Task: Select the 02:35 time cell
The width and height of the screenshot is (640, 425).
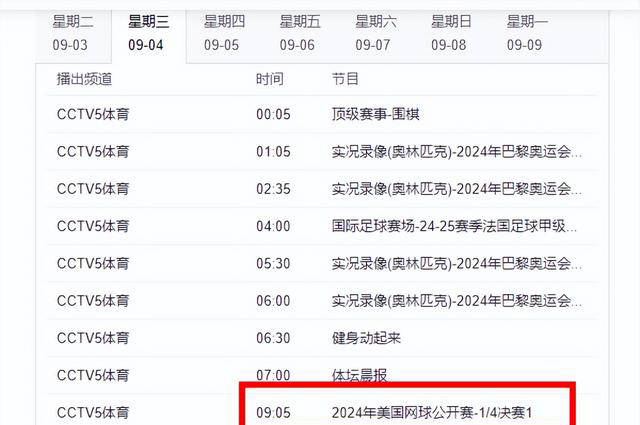Action: pos(273,189)
